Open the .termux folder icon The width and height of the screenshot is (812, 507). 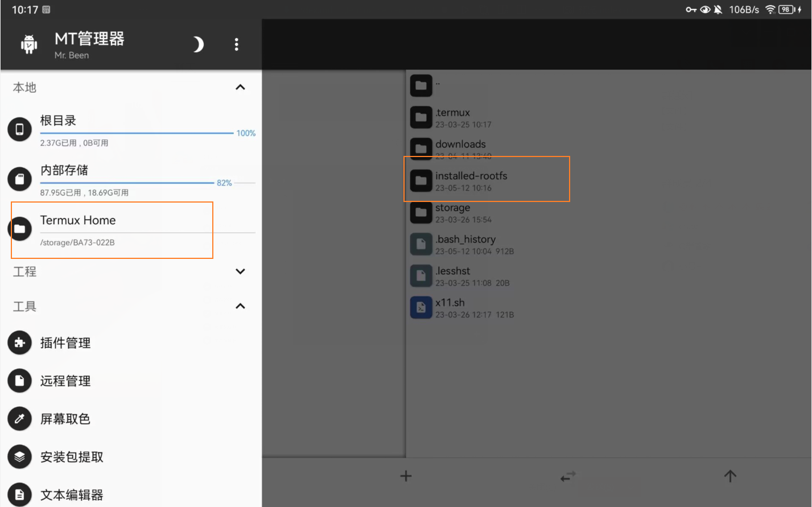tap(421, 117)
